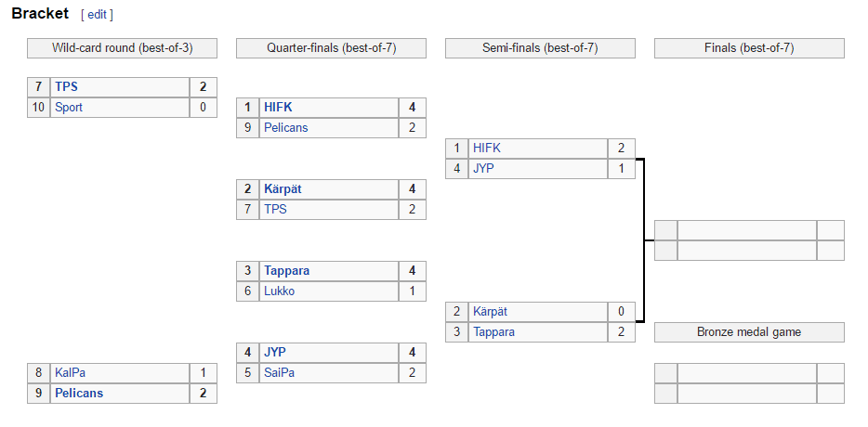Screen dimensions: 868x427
Task: Click HIFK in the semi-finals
Action: click(487, 149)
